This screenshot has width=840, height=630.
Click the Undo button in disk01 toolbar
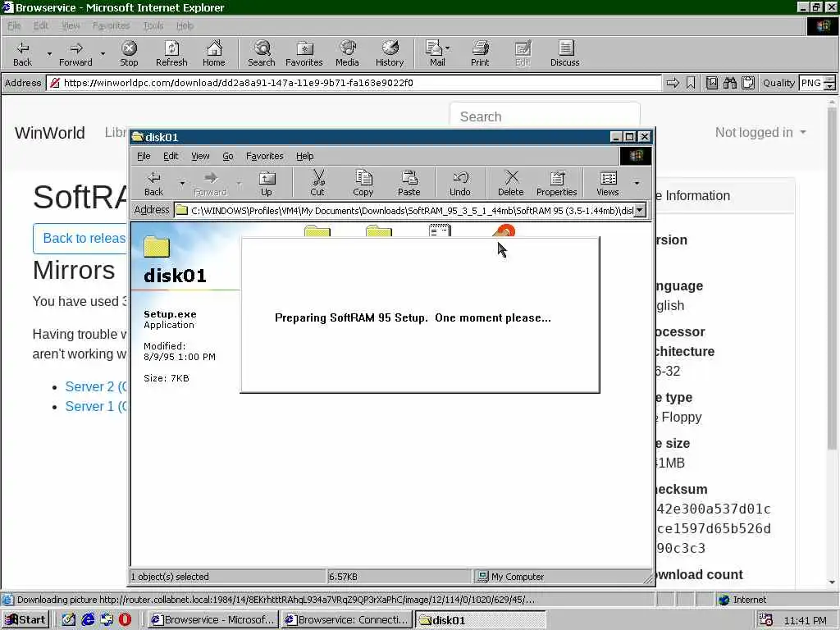click(x=459, y=184)
